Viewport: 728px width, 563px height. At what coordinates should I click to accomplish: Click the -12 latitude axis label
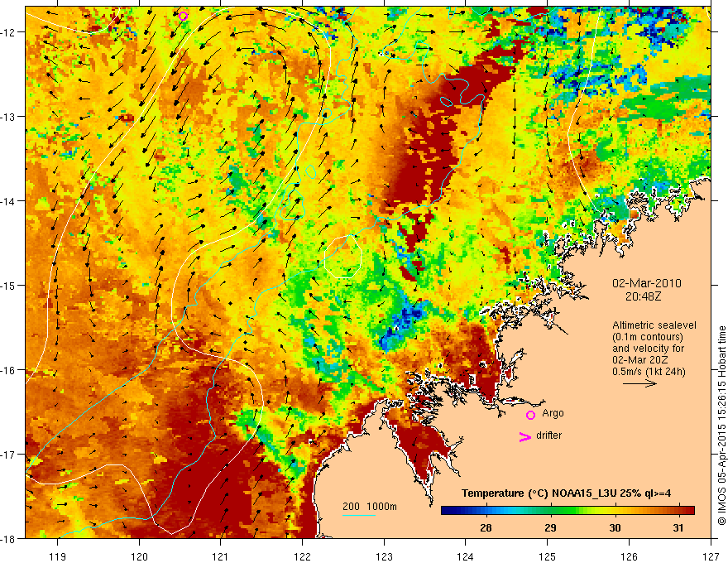pos(9,32)
